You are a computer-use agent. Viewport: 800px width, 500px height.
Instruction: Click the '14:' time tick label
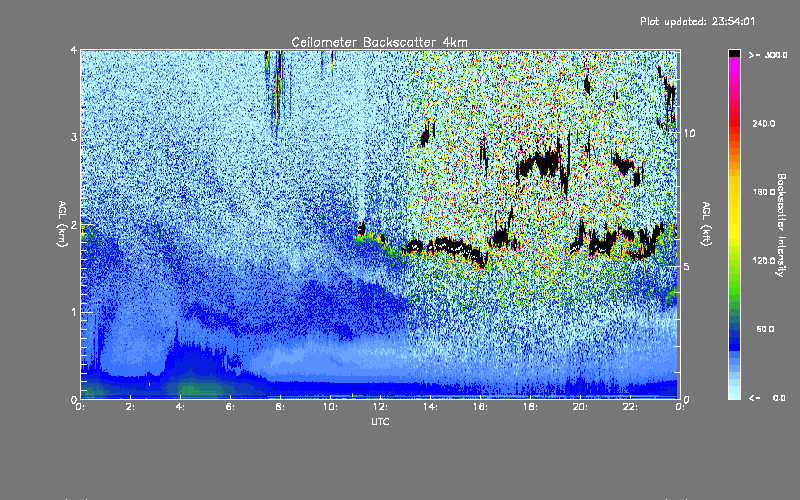click(x=430, y=407)
